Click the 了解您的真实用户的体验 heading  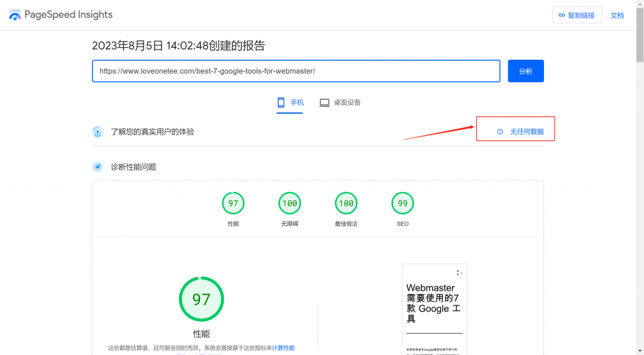[x=152, y=132]
